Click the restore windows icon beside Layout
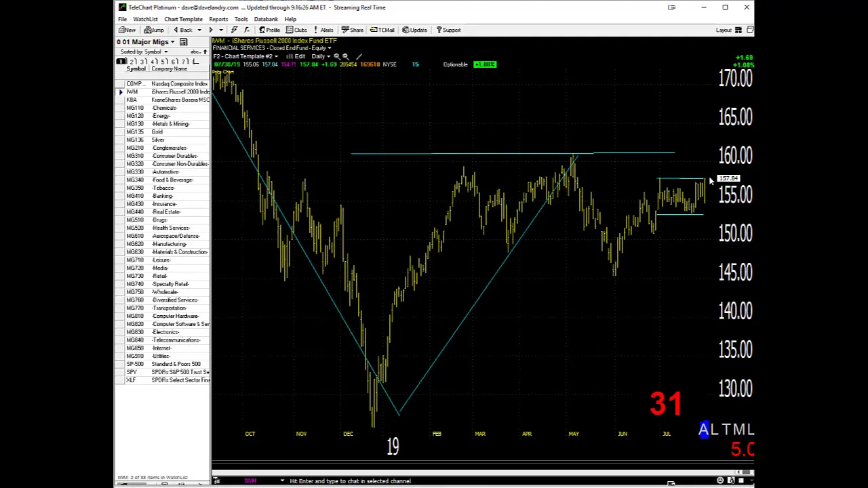Viewport: 868px width, 488px height. tap(749, 30)
